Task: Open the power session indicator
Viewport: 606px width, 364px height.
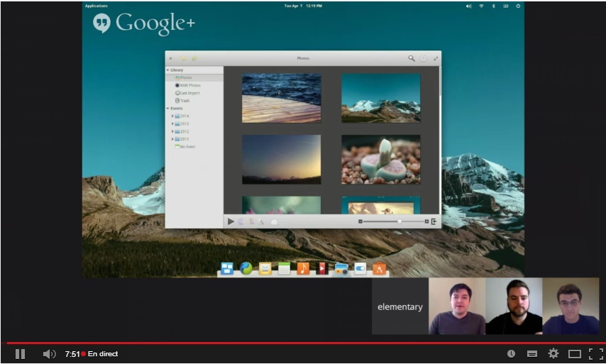Action: tap(518, 6)
